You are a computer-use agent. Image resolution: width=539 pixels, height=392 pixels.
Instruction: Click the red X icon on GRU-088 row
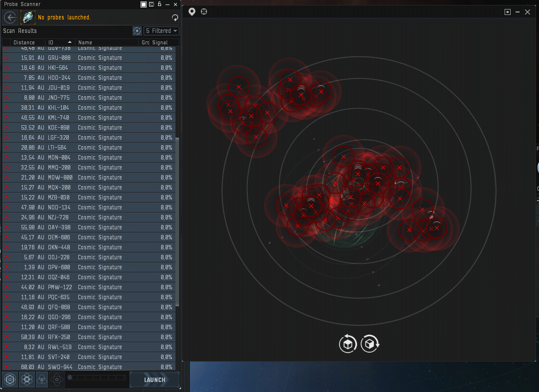pyautogui.click(x=6, y=57)
